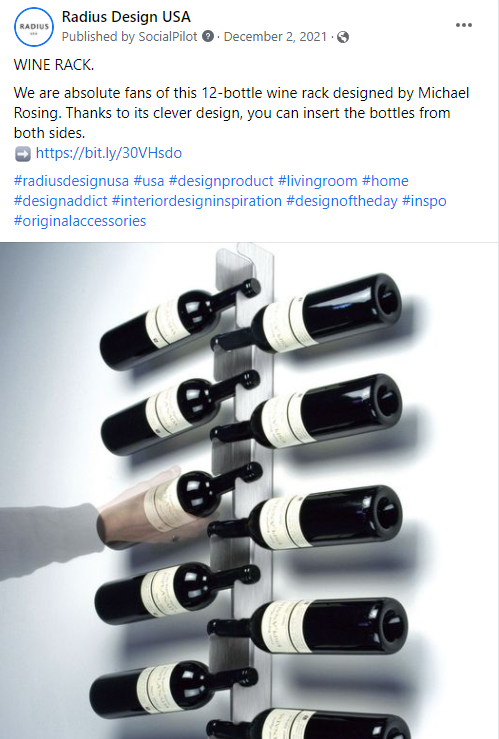
Task: Click the #originalaccessories hashtag
Action: coord(80,221)
